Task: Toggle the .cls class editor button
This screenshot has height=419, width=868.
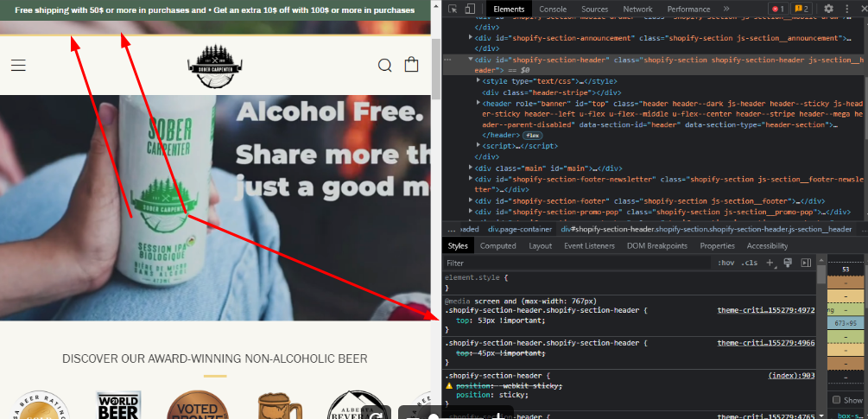Action: point(749,263)
